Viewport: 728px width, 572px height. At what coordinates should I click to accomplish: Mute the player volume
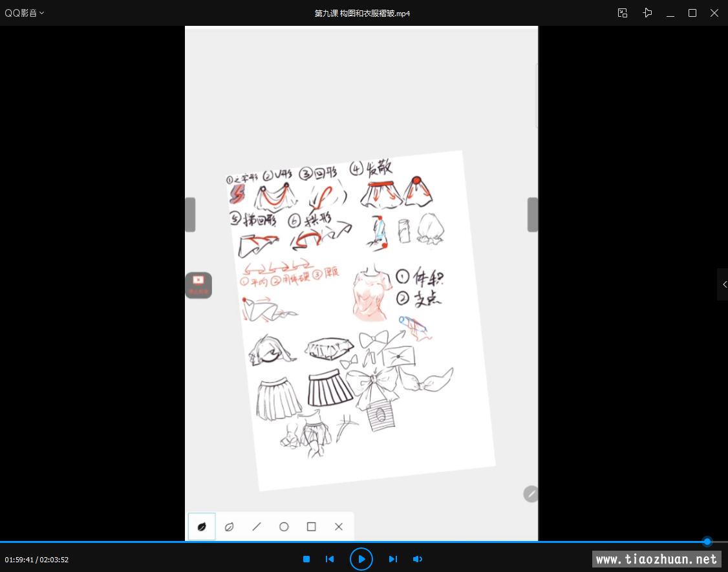tap(418, 559)
